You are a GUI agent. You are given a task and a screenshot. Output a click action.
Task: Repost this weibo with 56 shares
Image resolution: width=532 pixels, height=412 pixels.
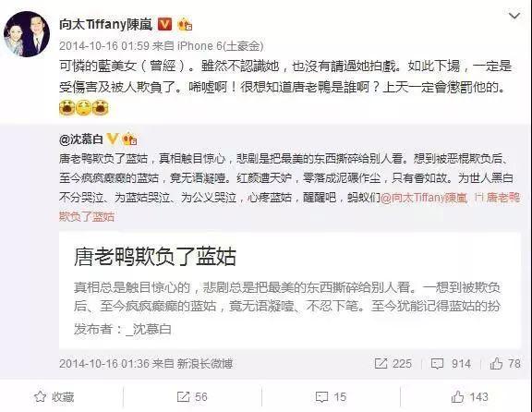pos(192,396)
